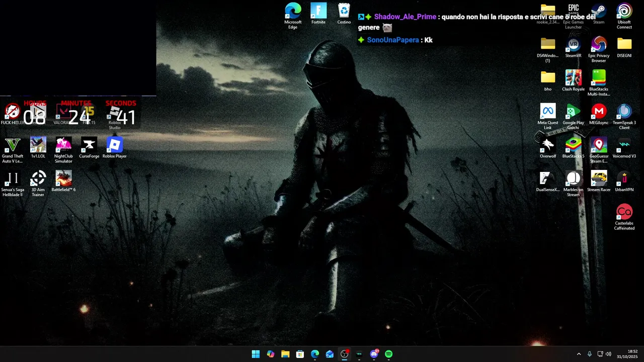Launch the SteamVR shortcut
Viewport: 644px width, 362px height.
click(573, 47)
